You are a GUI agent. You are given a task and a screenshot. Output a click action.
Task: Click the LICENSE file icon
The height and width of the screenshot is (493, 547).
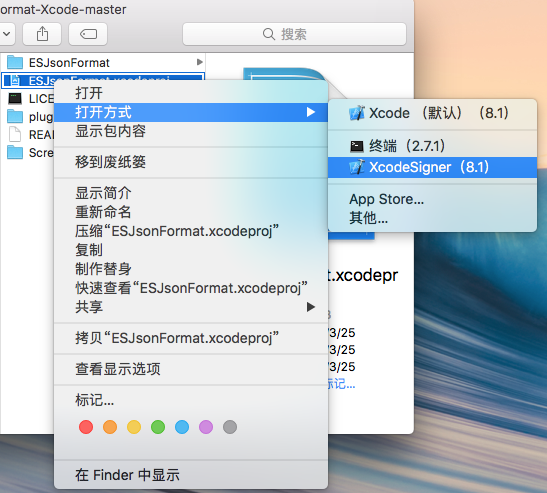[x=15, y=99]
